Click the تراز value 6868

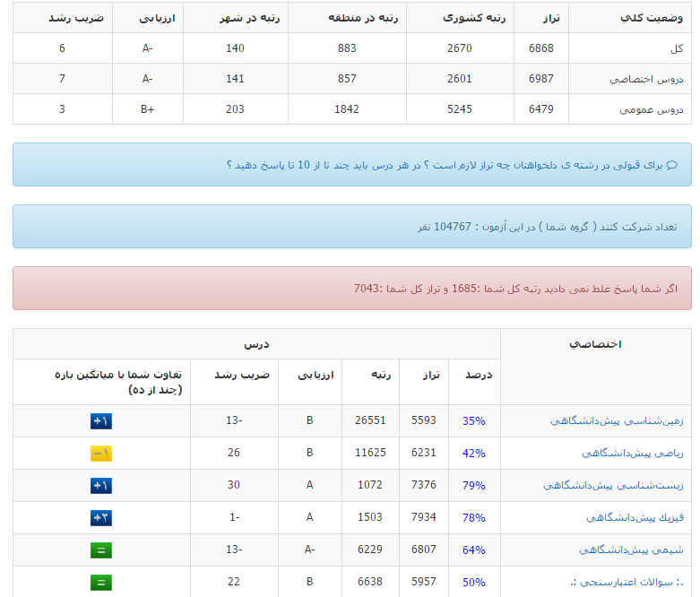pyautogui.click(x=541, y=48)
